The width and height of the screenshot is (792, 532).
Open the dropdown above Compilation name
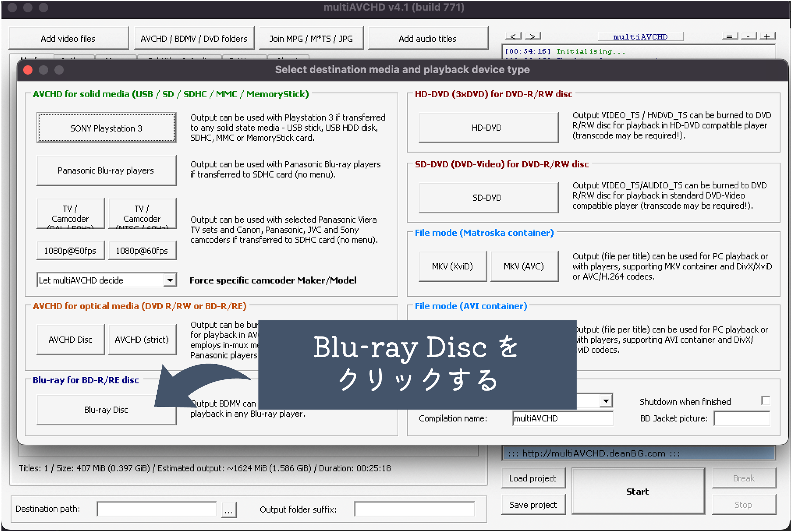click(606, 401)
